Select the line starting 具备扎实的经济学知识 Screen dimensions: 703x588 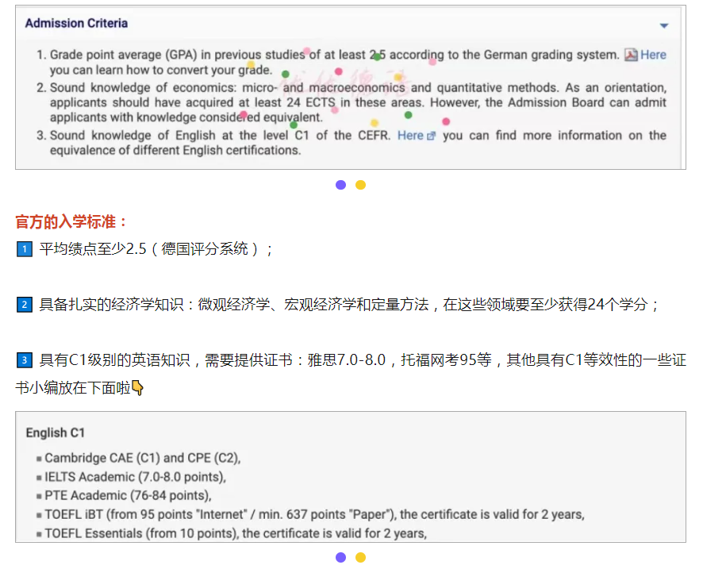click(349, 305)
